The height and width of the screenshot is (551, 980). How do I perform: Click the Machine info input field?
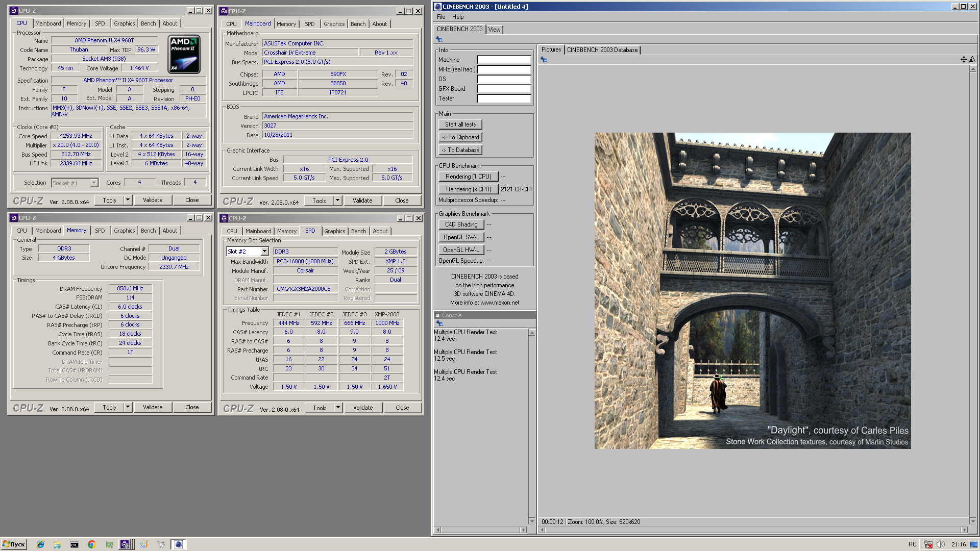tap(504, 60)
